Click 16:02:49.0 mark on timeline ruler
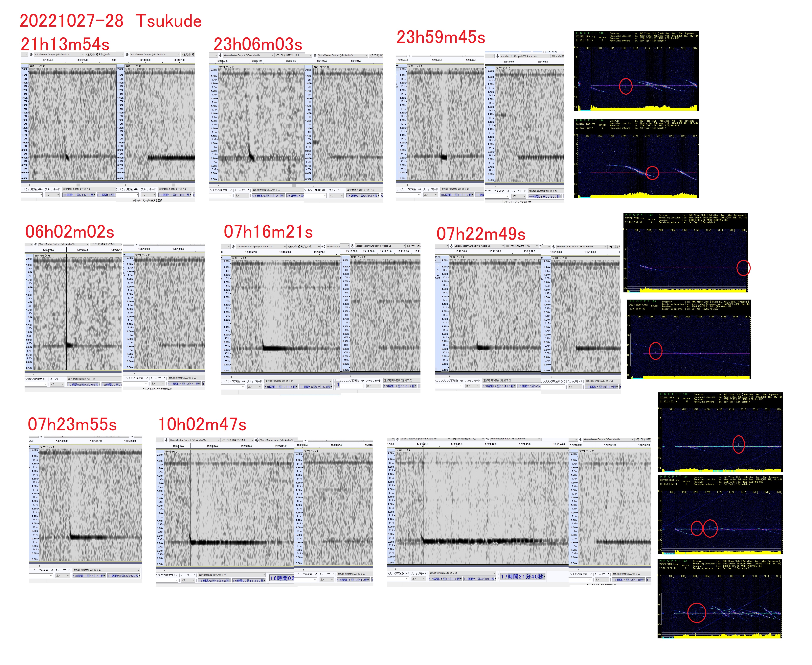 click(213, 446)
